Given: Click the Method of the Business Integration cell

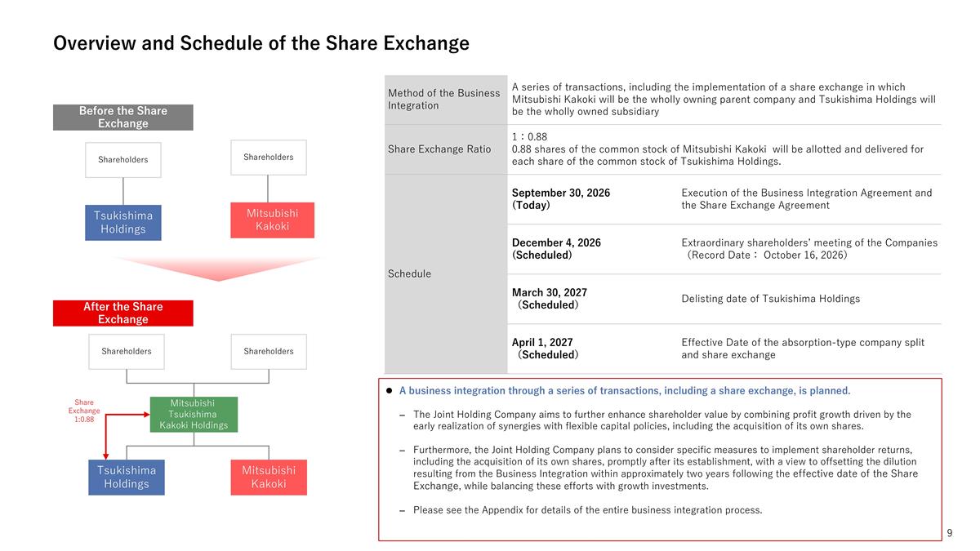Looking at the screenshot, I should click(x=445, y=99).
